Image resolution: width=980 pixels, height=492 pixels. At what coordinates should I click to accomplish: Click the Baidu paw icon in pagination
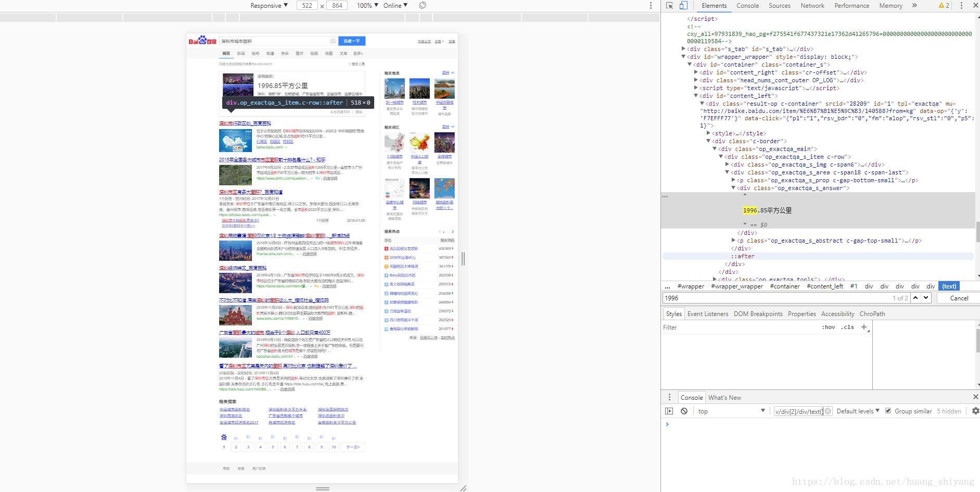pos(224,437)
